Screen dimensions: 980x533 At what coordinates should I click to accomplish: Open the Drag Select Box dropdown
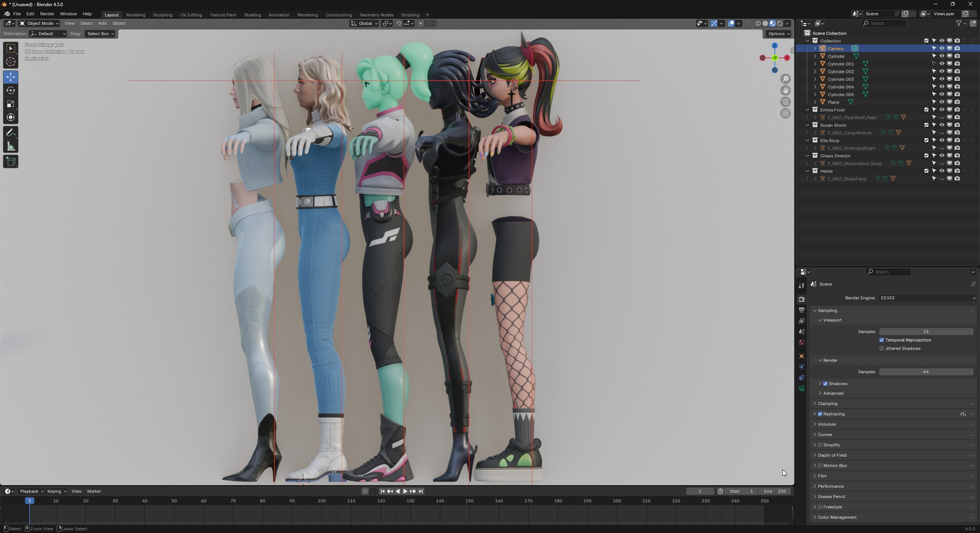click(101, 34)
